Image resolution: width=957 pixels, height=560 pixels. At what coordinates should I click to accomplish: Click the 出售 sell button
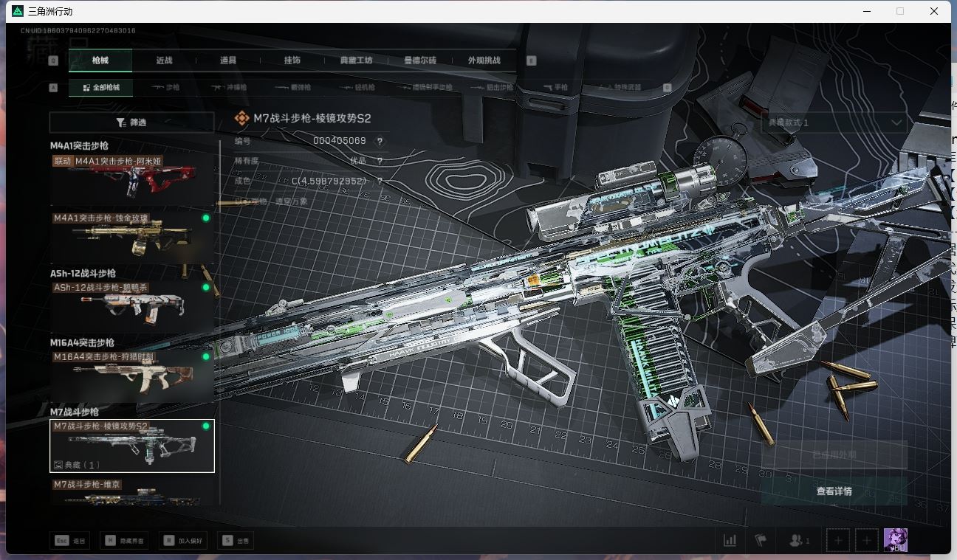(x=236, y=541)
